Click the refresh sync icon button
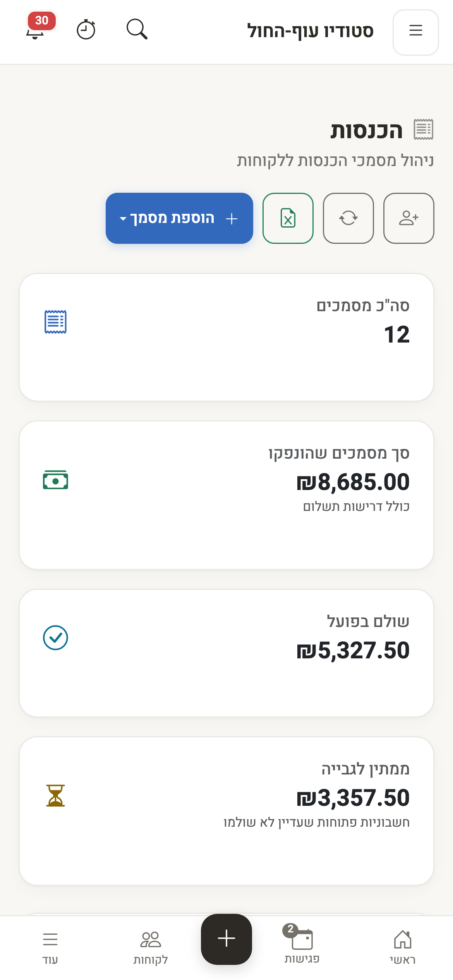453x980 pixels. [x=348, y=218]
